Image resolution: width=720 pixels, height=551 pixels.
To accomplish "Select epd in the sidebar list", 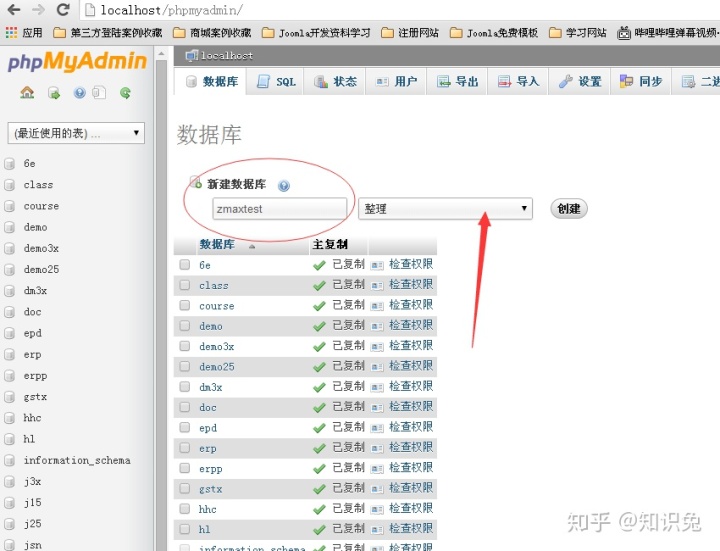I will coord(33,333).
